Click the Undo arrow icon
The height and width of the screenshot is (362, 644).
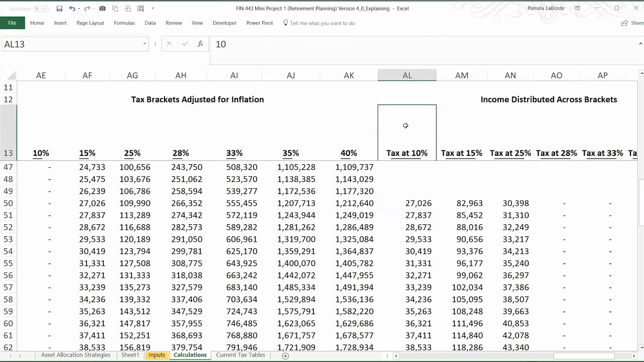pyautogui.click(x=72, y=9)
